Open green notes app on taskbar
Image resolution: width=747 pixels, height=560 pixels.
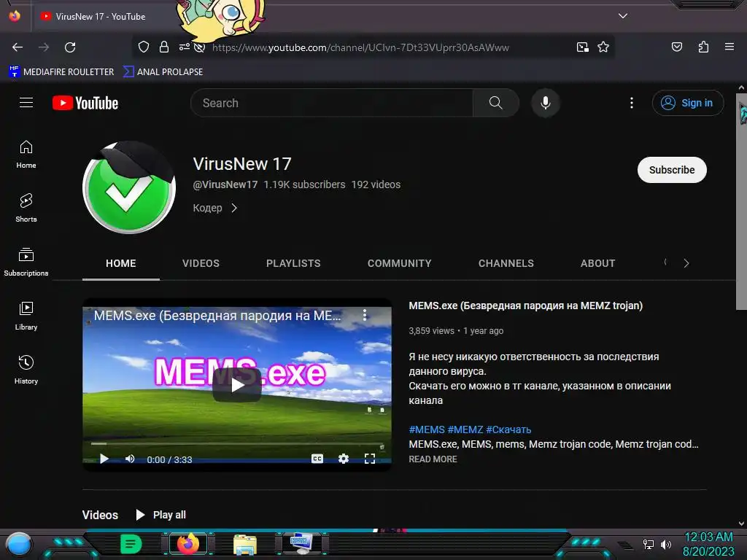click(x=131, y=544)
